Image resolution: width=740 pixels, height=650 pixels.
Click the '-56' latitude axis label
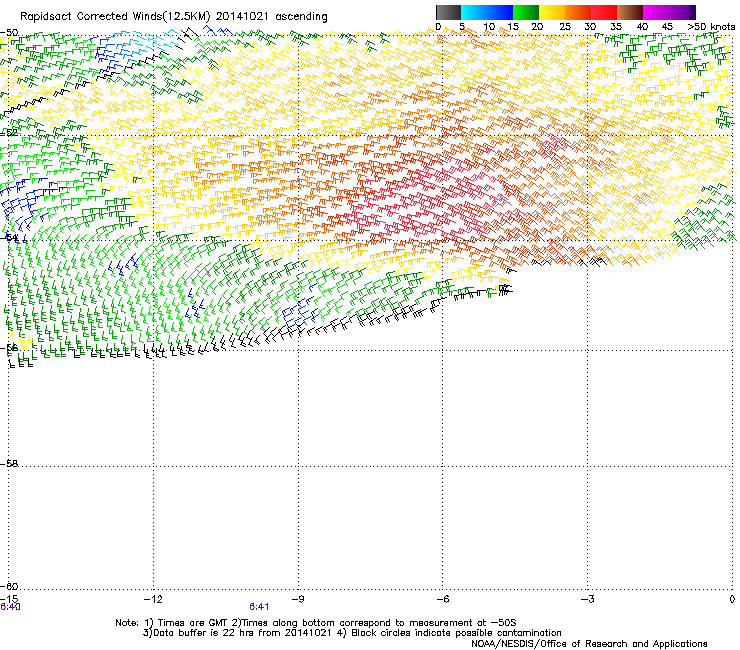pos(9,347)
